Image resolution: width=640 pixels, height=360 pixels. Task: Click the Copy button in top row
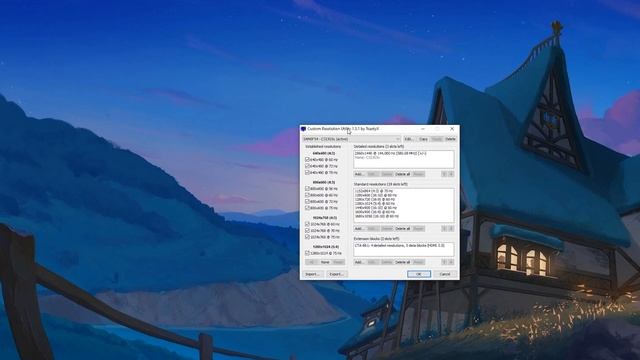(x=423, y=139)
